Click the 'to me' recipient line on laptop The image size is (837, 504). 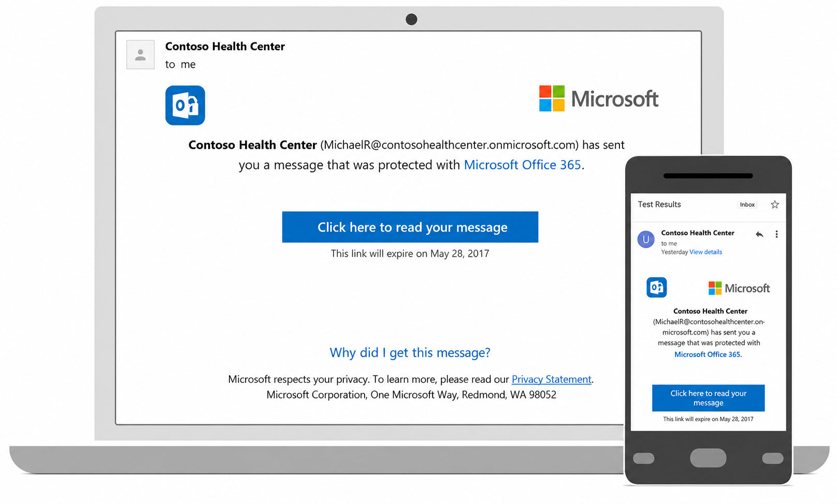(180, 65)
